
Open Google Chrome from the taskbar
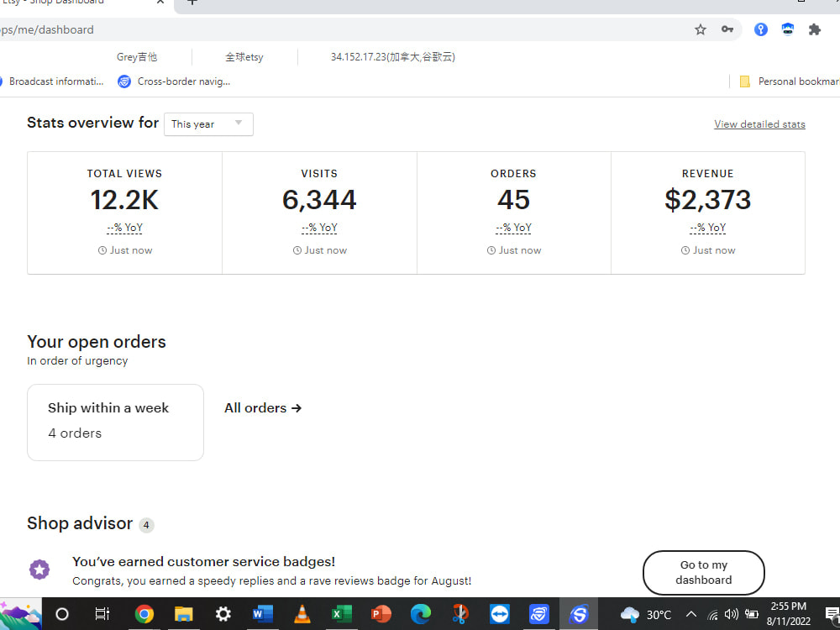[x=144, y=614]
